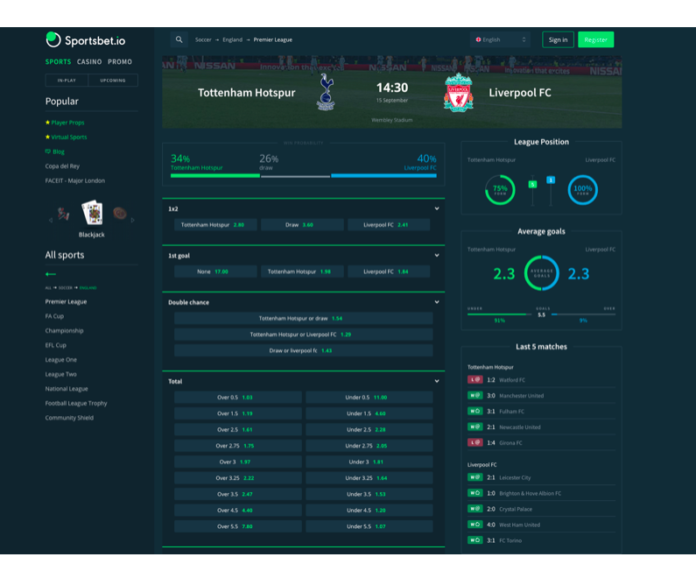Image resolution: width=696 pixels, height=585 pixels.
Task: Click the Tottenham 34% win probability bar
Action: [x=215, y=176]
